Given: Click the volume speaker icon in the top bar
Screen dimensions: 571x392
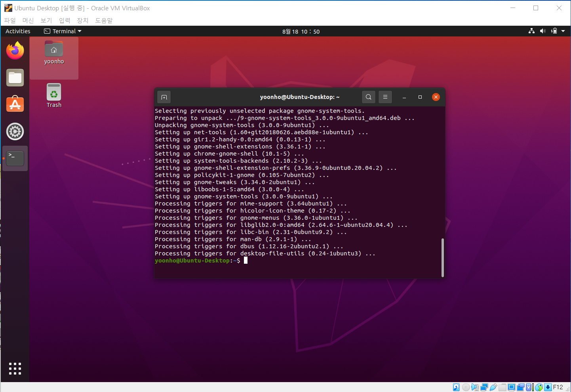Looking at the screenshot, I should click(x=543, y=31).
